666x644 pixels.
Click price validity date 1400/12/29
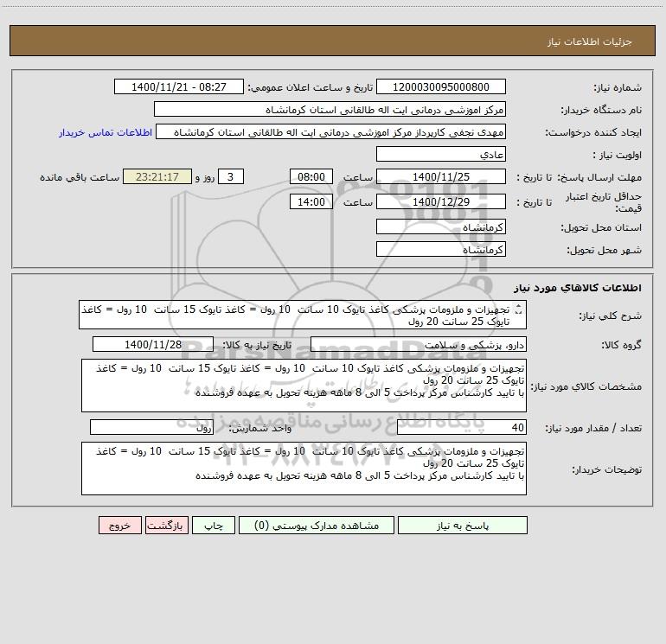point(441,201)
